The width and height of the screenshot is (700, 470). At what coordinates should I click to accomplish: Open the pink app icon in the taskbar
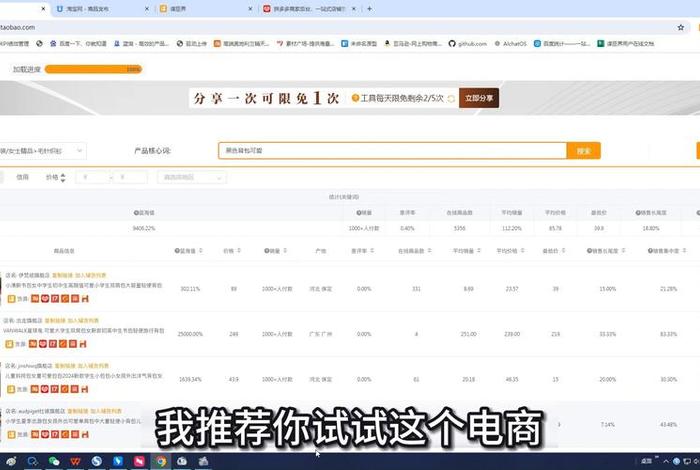(x=139, y=461)
